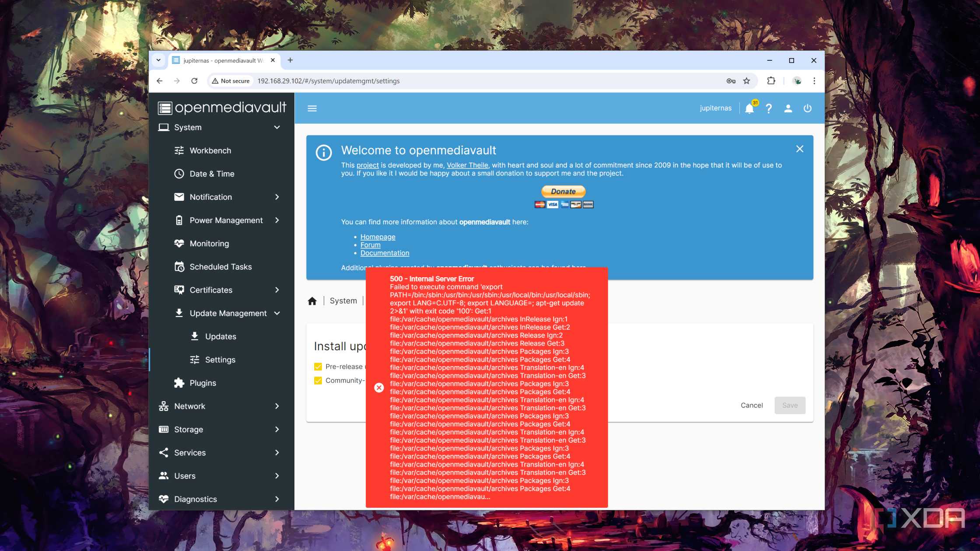
Task: Expand the Certificates submenu
Action: click(276, 290)
